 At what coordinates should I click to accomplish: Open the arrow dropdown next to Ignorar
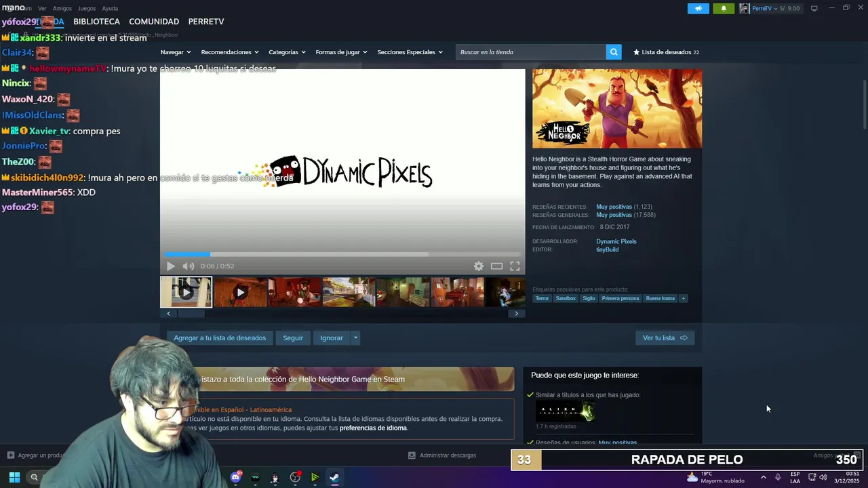355,338
